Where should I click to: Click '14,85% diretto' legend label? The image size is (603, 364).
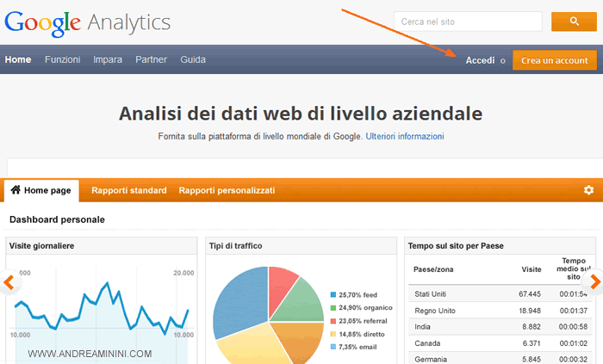coord(362,334)
